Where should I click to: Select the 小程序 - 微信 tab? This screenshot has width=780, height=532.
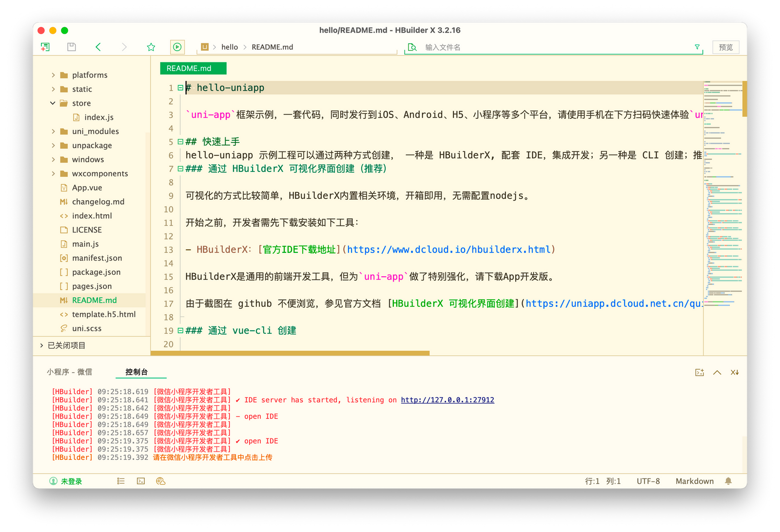pos(70,372)
